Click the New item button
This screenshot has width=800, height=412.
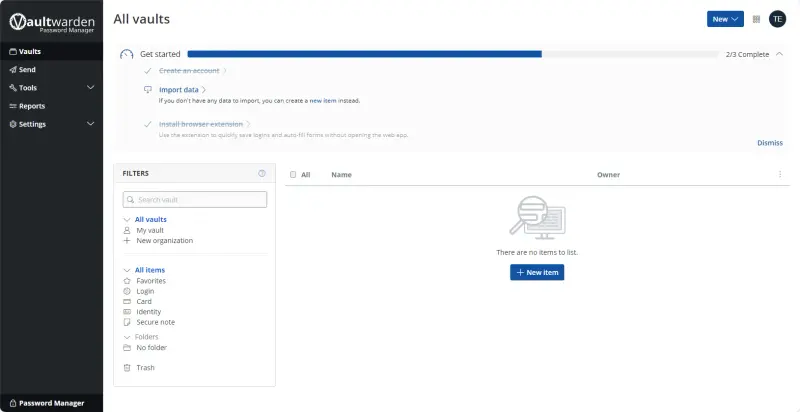(x=537, y=272)
